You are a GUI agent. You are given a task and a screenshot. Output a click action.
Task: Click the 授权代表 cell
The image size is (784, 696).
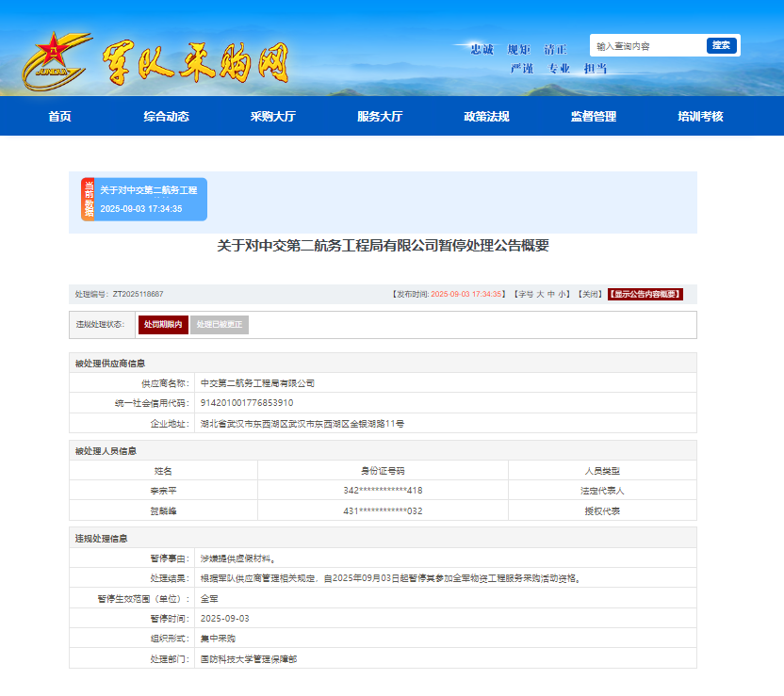coord(602,511)
